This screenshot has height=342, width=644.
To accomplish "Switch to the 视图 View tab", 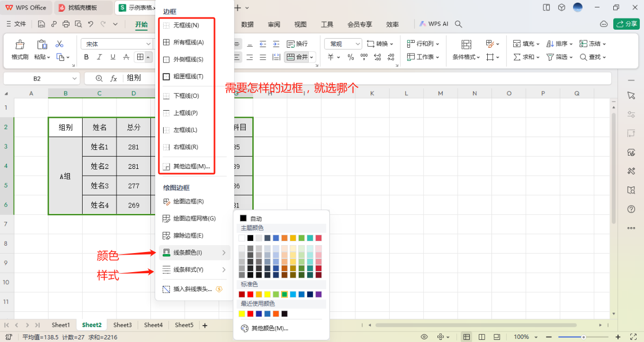I will (300, 24).
